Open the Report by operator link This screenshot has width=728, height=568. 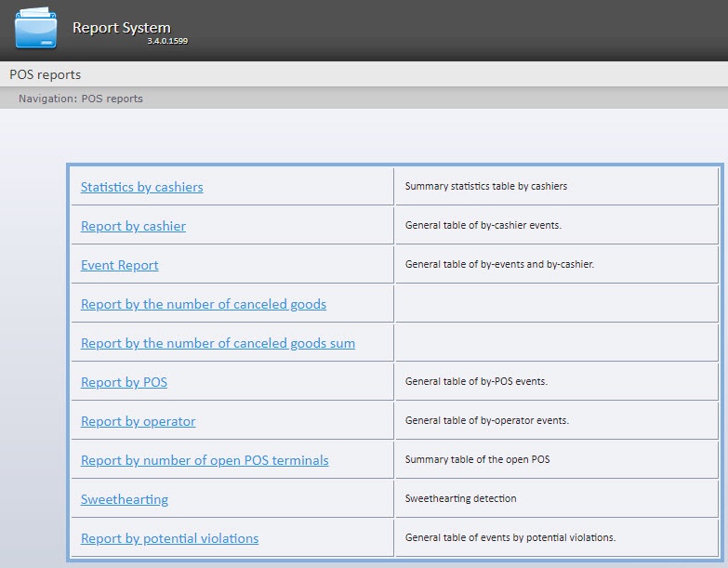(138, 421)
